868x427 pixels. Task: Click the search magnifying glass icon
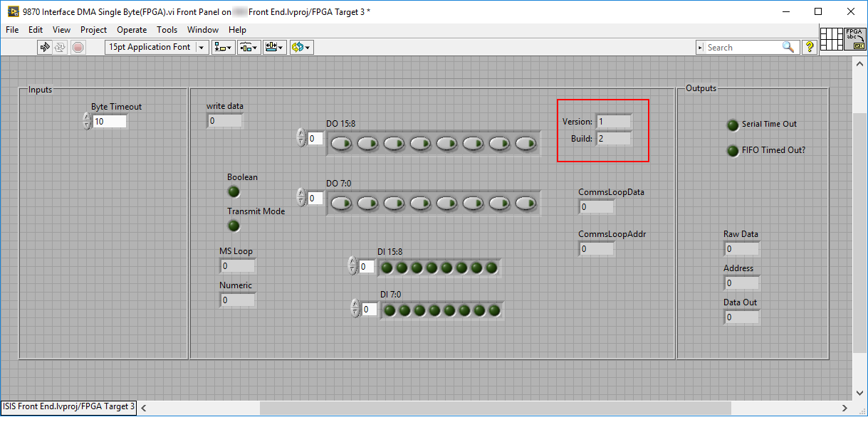pos(788,47)
